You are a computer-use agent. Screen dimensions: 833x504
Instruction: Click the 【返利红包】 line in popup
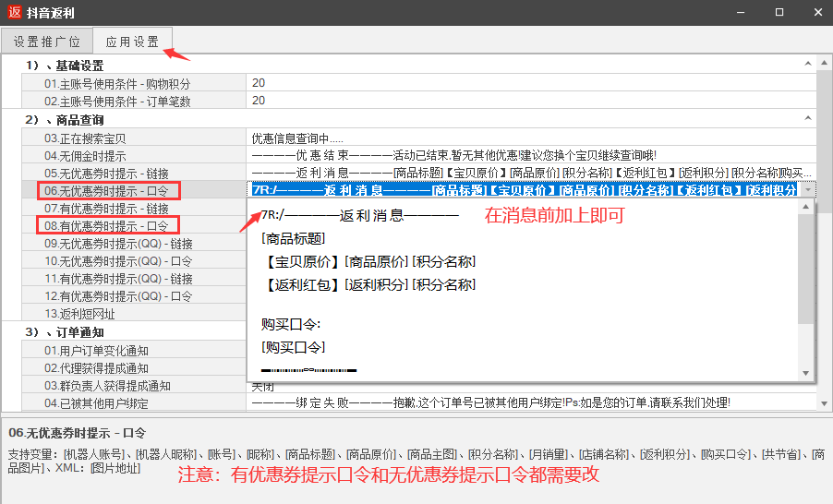coord(369,284)
